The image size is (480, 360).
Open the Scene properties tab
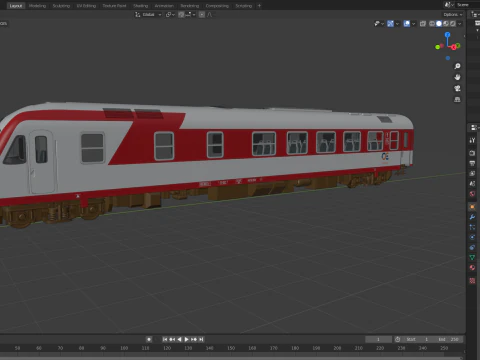tap(472, 183)
